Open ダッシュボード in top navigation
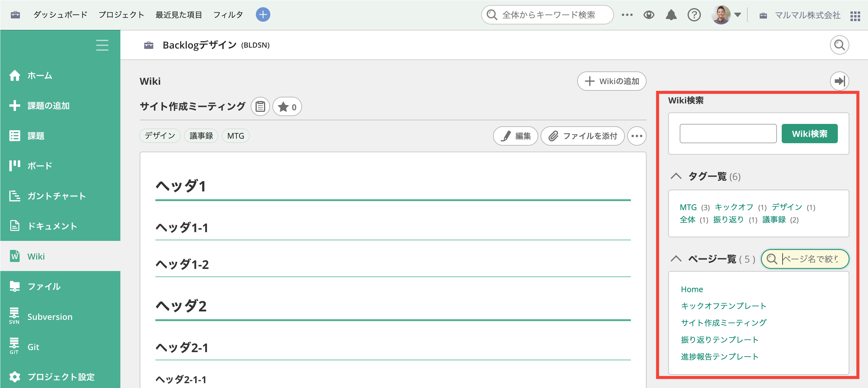868x388 pixels. [60, 15]
